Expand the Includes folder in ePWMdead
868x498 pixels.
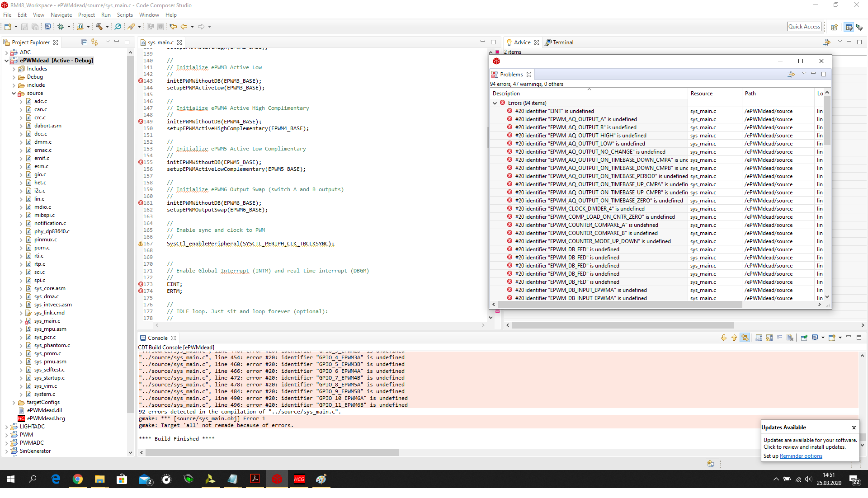14,69
